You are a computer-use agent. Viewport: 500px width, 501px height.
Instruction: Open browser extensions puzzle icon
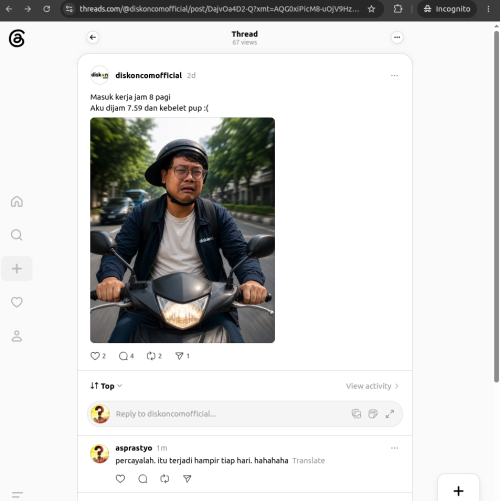[x=398, y=9]
